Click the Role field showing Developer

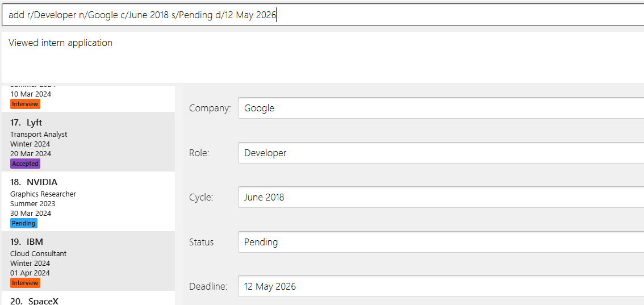[441, 153]
